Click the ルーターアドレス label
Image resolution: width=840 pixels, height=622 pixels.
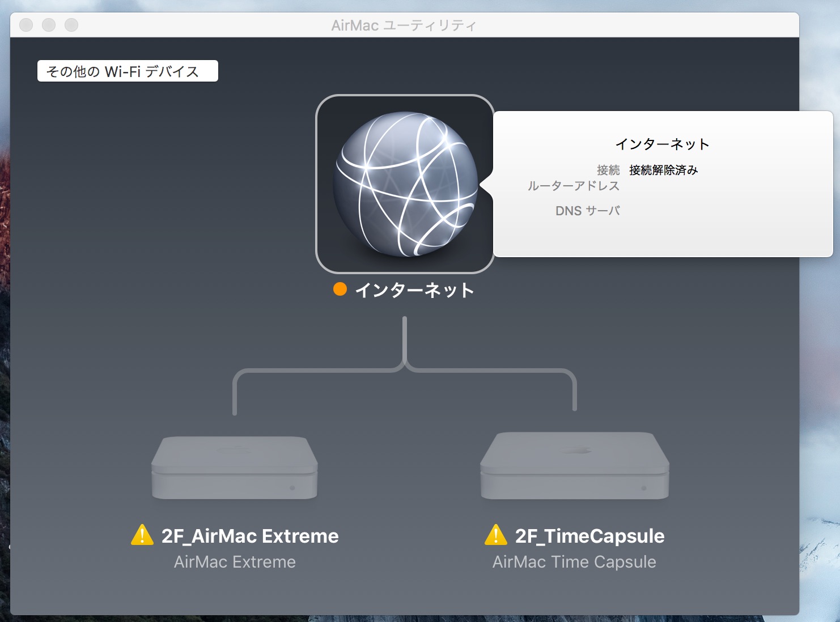pos(574,186)
